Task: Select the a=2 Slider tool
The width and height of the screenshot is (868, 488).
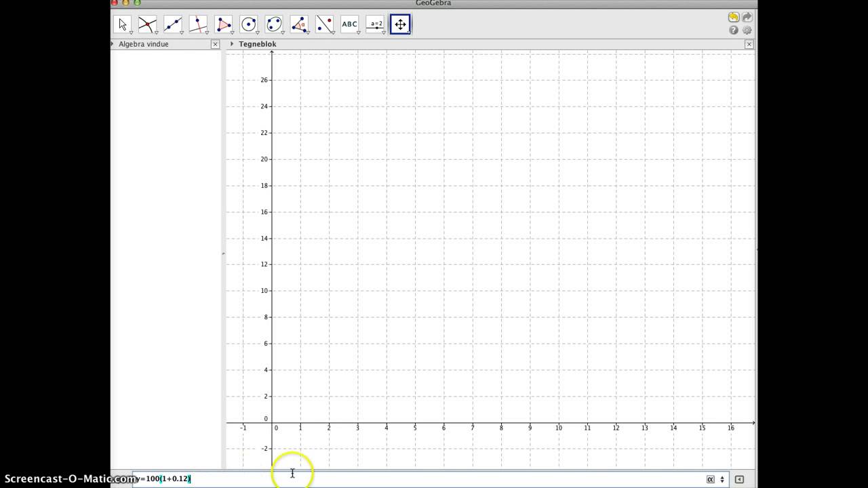Action: click(x=375, y=24)
